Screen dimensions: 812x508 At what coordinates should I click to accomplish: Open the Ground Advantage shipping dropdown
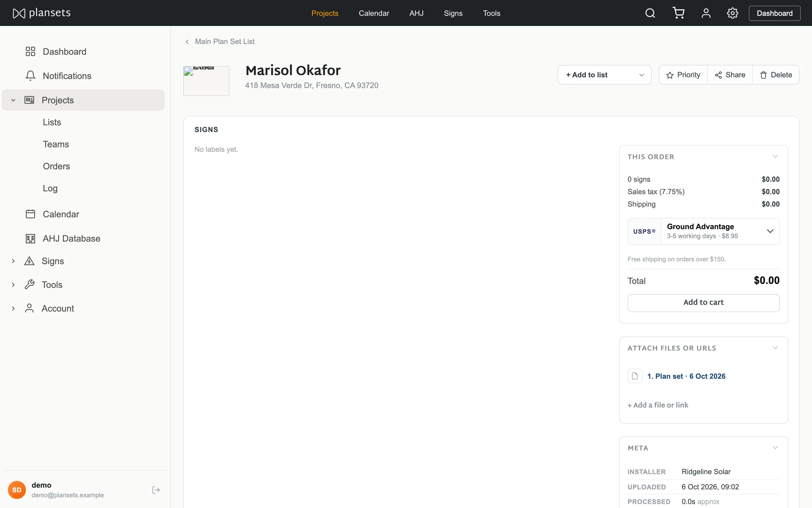[x=703, y=231]
